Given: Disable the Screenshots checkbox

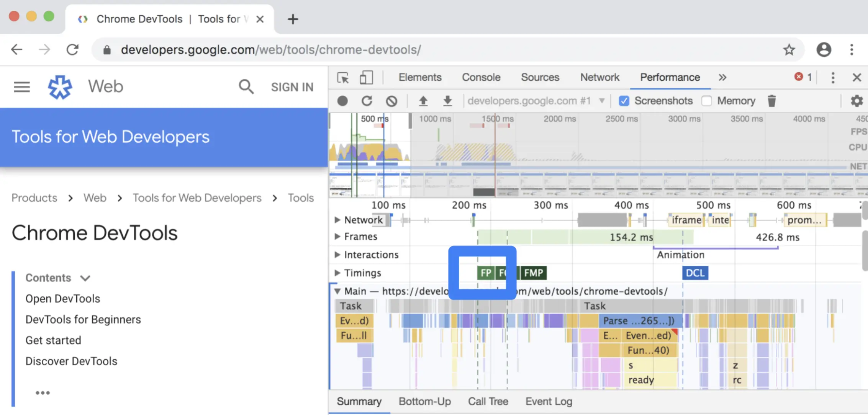Looking at the screenshot, I should click(624, 101).
